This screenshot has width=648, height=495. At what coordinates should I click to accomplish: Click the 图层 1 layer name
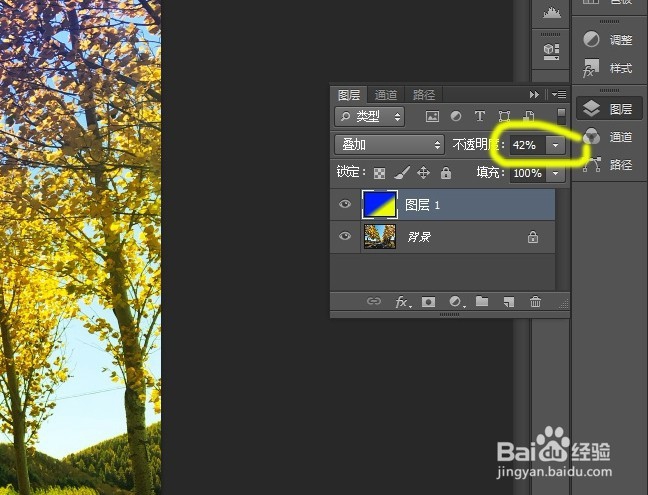422,205
